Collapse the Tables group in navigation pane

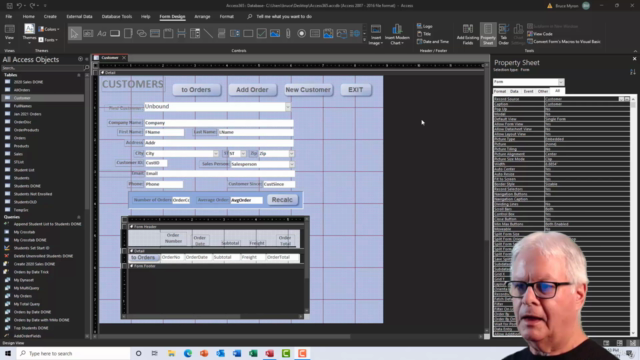pyautogui.click(x=79, y=75)
